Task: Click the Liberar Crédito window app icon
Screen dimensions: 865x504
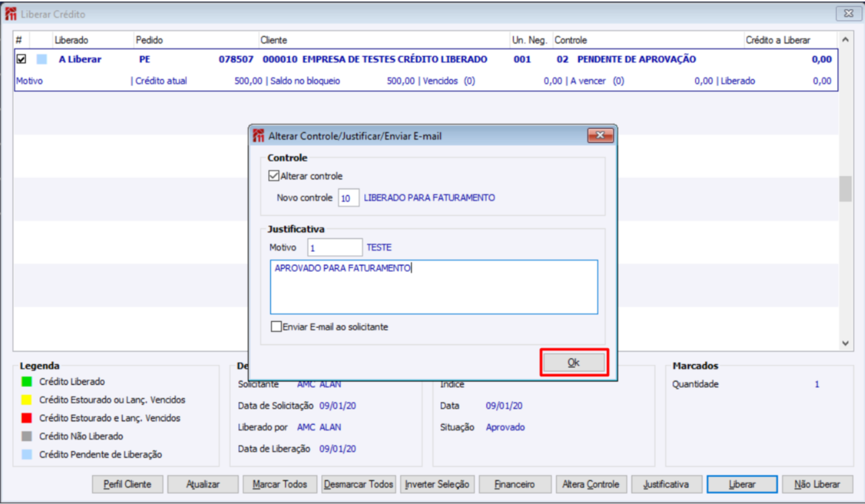Action: tap(11, 13)
